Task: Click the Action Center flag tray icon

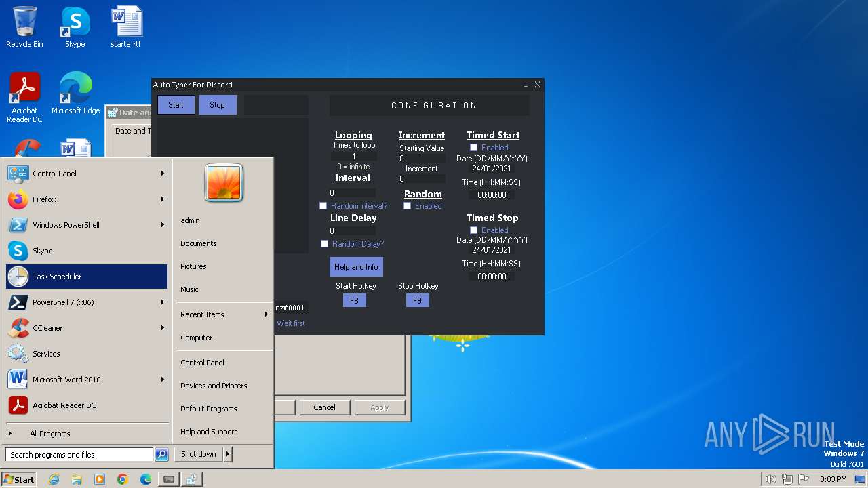Action: pyautogui.click(x=803, y=479)
